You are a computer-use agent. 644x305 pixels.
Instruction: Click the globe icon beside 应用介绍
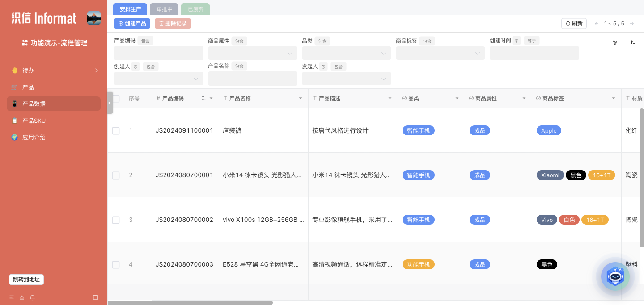14,137
